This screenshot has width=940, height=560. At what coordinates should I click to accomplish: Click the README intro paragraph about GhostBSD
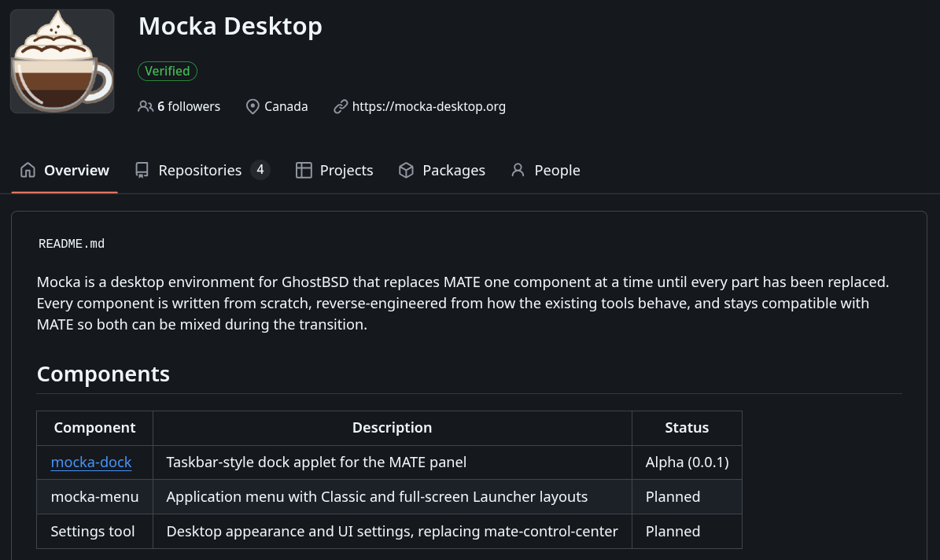coord(463,304)
